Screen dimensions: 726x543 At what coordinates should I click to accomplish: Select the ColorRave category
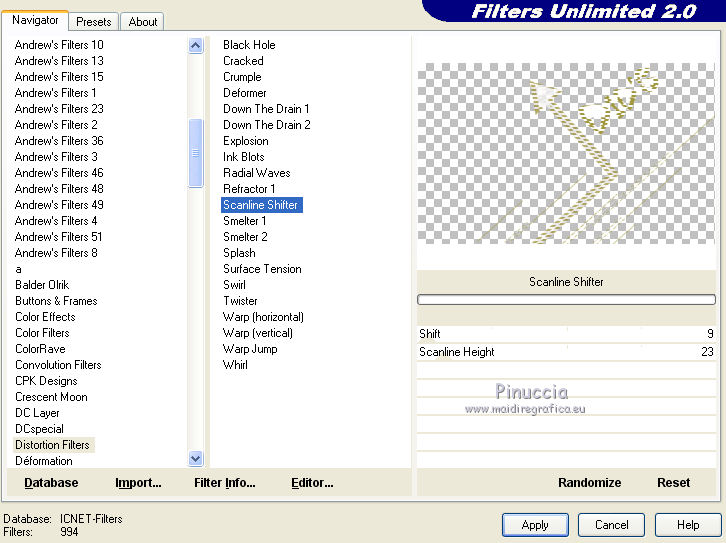[40, 349]
